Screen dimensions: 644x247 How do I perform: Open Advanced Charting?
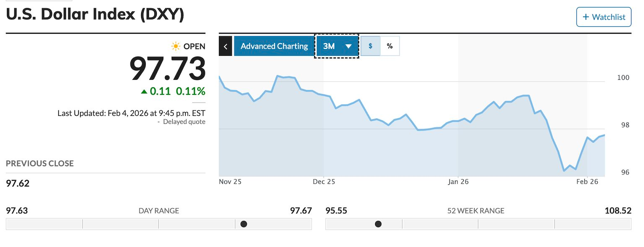pos(274,46)
